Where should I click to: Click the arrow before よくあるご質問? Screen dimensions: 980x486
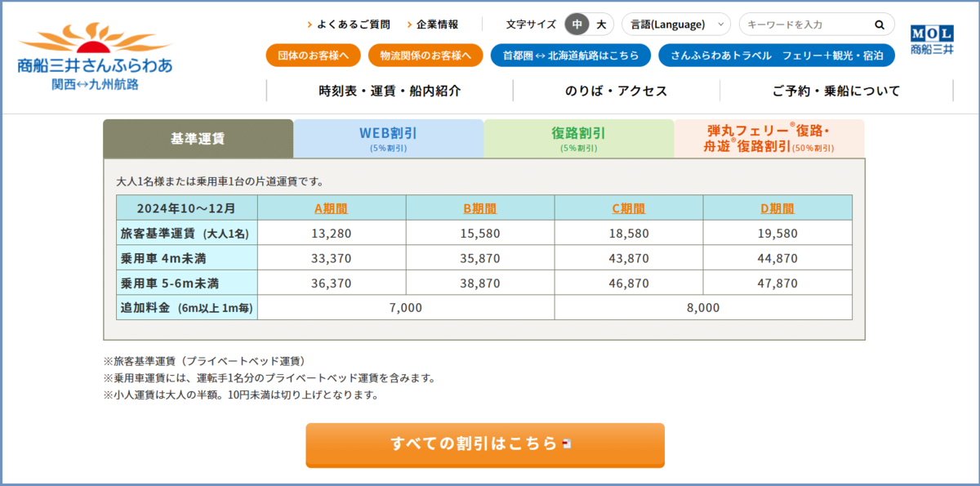coord(310,25)
